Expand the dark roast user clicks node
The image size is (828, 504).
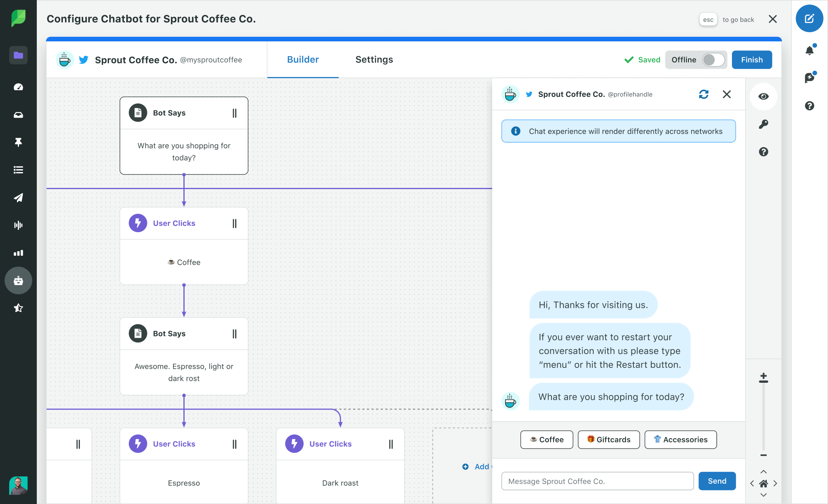(x=390, y=444)
